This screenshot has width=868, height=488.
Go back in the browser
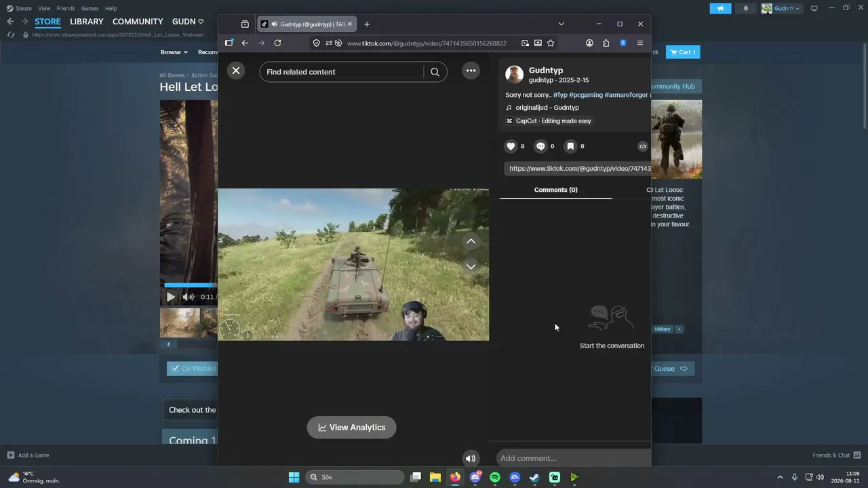point(245,43)
